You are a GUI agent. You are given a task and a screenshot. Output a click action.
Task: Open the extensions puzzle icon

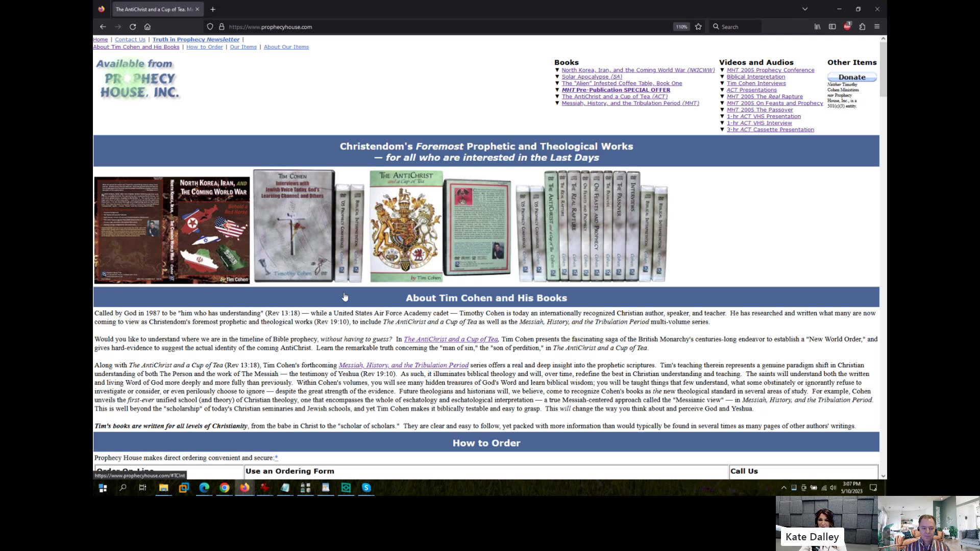[x=862, y=27]
